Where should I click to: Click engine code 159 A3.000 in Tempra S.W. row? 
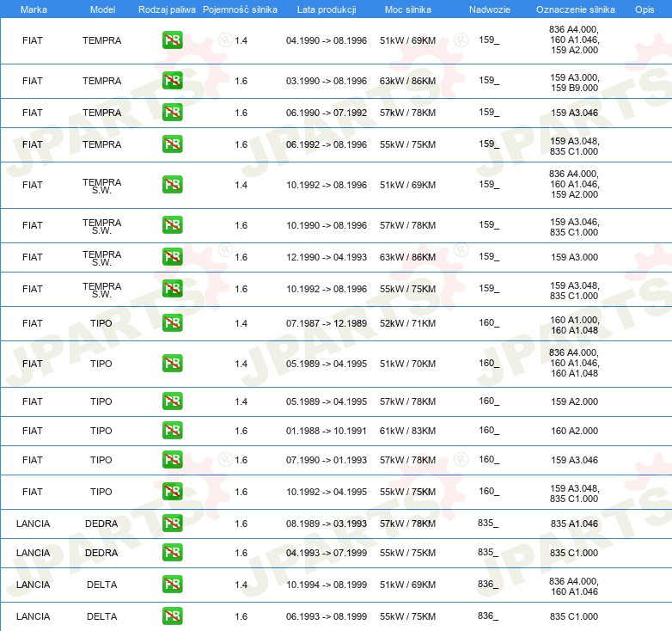[x=575, y=257]
